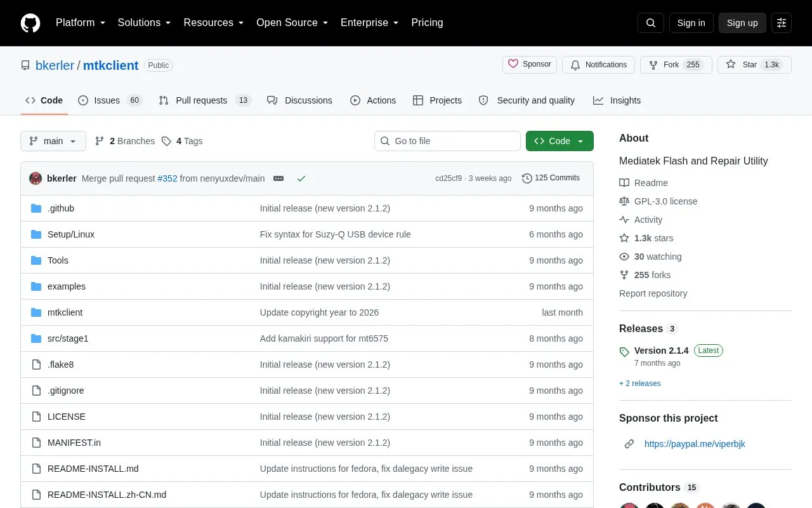The width and height of the screenshot is (812, 508).
Task: Open the 125 Commits history link
Action: click(551, 178)
